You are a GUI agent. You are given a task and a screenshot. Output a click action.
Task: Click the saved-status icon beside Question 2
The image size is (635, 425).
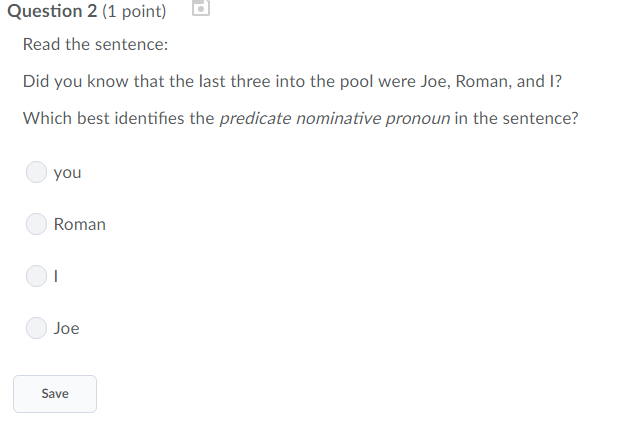pos(201,8)
